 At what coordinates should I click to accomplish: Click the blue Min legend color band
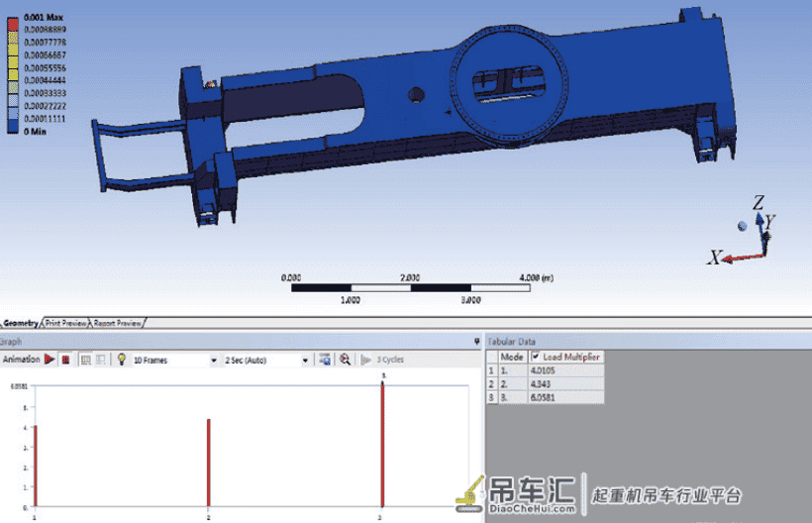13,126
